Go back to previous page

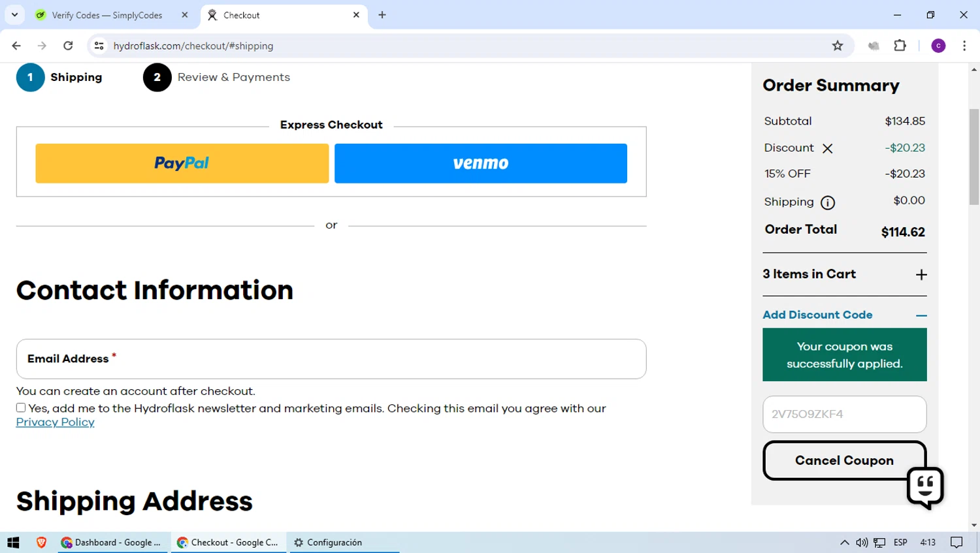pyautogui.click(x=16, y=46)
